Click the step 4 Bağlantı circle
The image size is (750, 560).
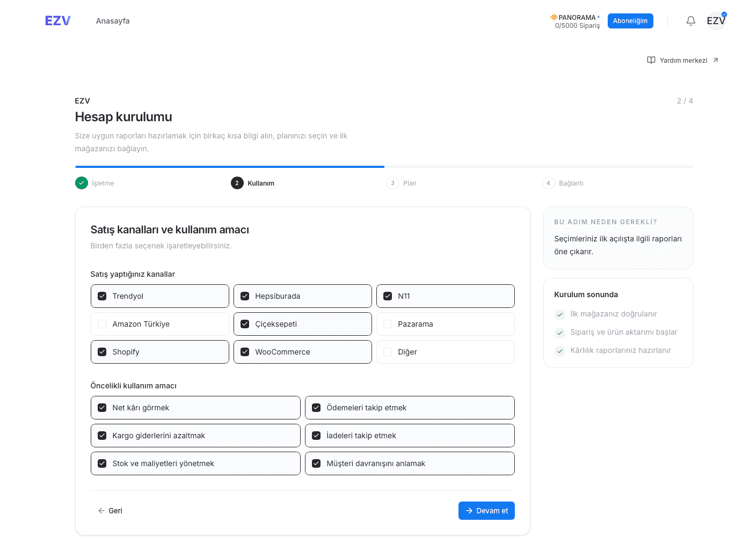click(x=549, y=183)
